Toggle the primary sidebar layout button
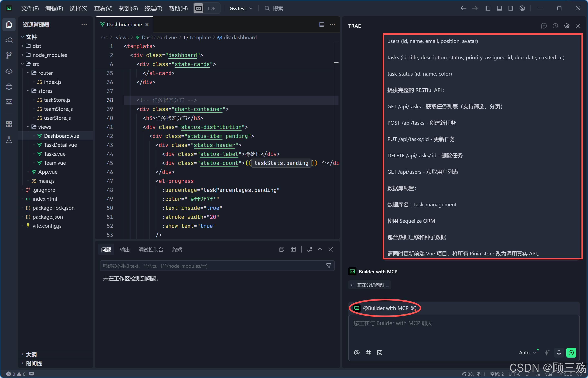 click(x=488, y=8)
